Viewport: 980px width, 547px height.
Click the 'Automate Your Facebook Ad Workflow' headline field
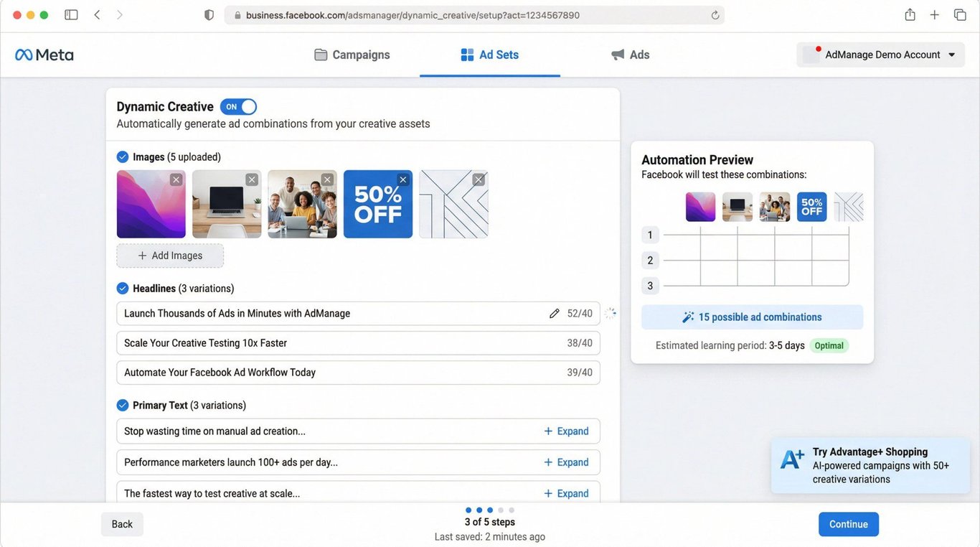[x=359, y=373]
